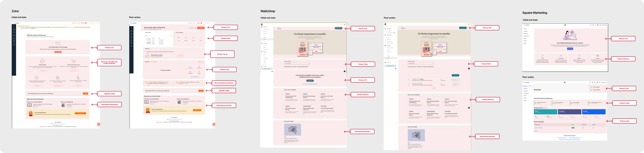
Task: Open the Surveys item in Mailchimp's Automations menu
Action: point(265,39)
